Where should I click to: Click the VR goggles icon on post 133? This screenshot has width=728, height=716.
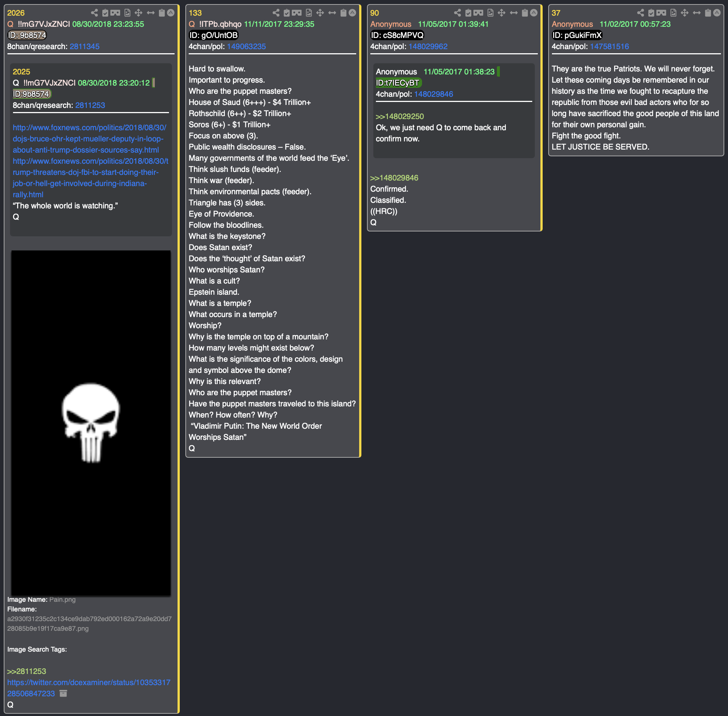(x=297, y=13)
